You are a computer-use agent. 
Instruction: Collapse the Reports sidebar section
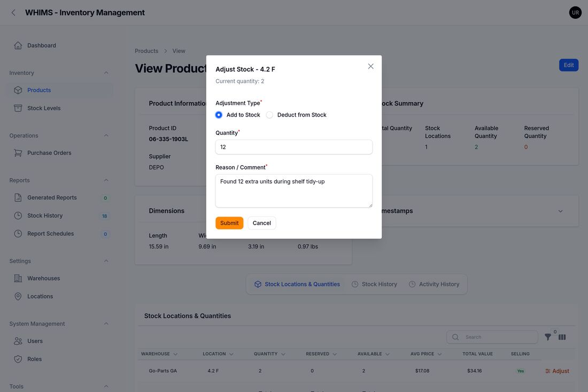106,180
